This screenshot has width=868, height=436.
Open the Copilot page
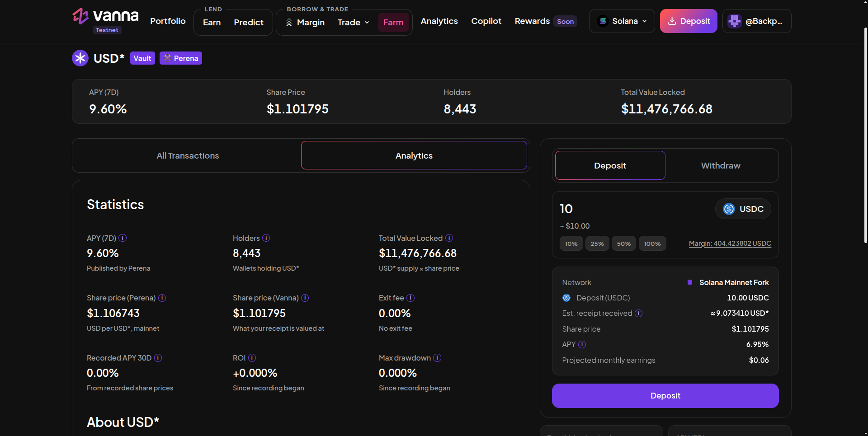point(486,21)
